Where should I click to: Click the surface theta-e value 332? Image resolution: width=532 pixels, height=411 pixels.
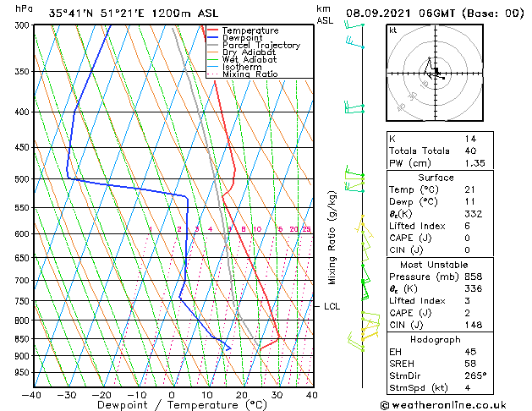click(474, 214)
